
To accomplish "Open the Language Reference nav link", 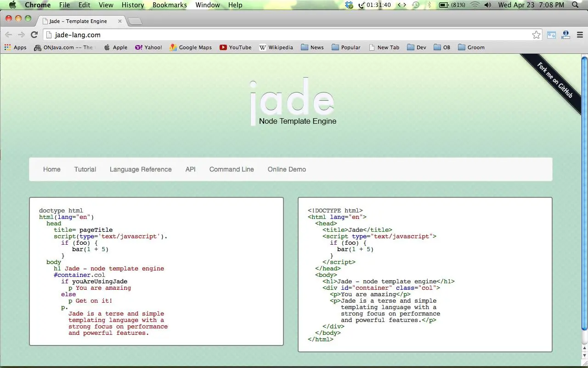I will [141, 169].
